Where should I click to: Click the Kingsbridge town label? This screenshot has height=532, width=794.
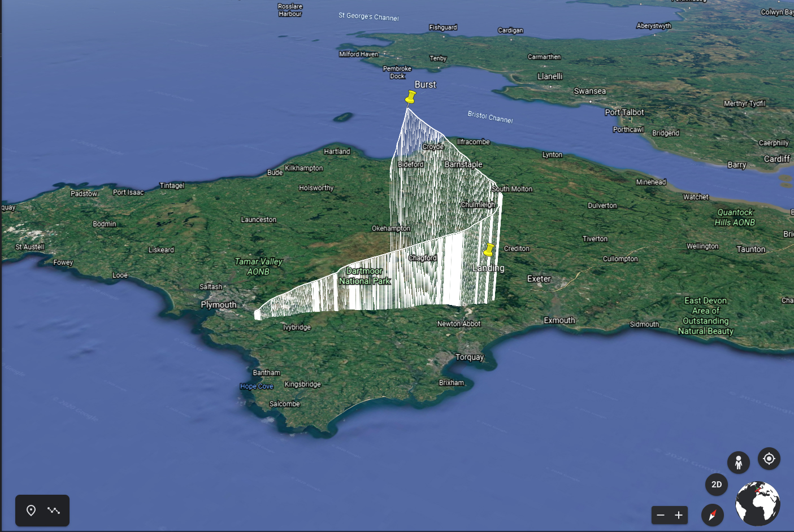click(x=302, y=384)
